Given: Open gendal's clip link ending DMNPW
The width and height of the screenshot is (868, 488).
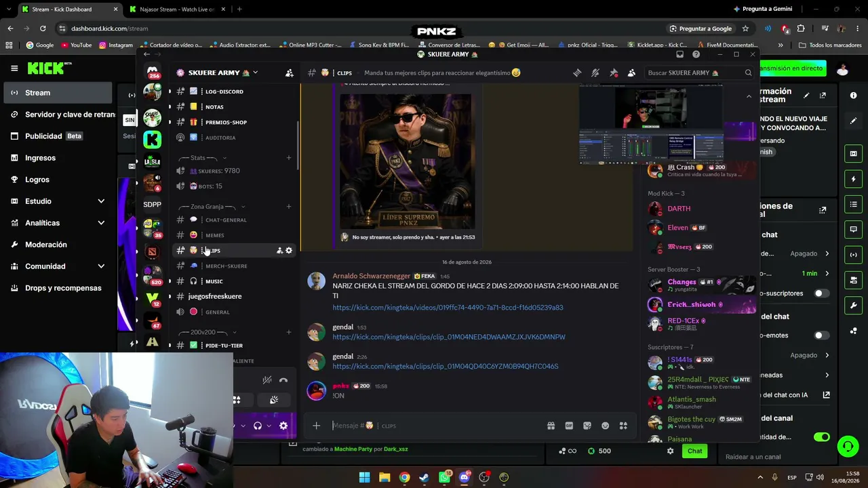Looking at the screenshot, I should 449,337.
